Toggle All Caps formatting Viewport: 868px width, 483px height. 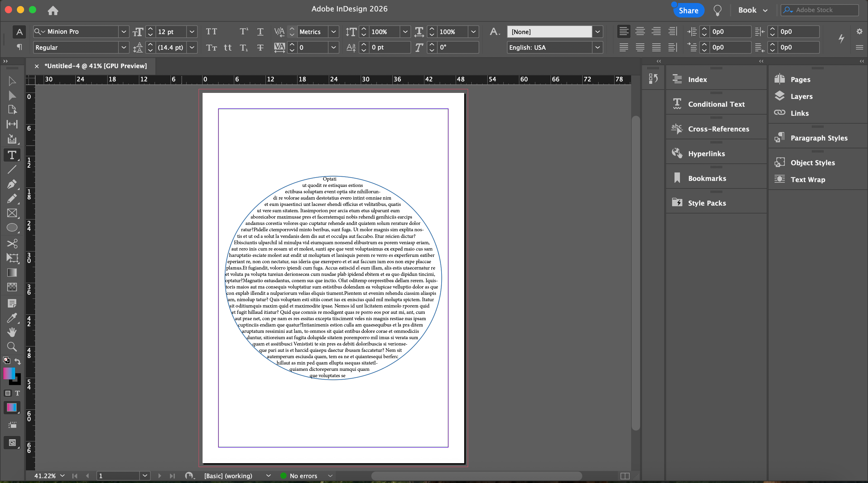(211, 32)
